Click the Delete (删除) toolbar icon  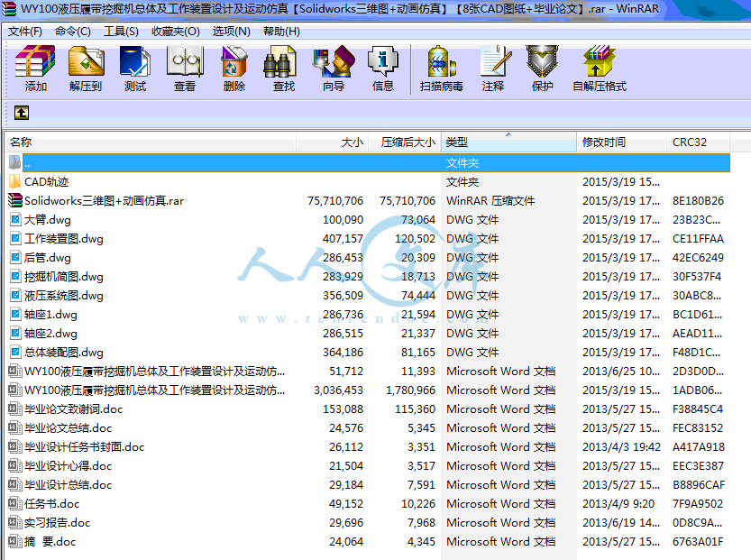[234, 61]
